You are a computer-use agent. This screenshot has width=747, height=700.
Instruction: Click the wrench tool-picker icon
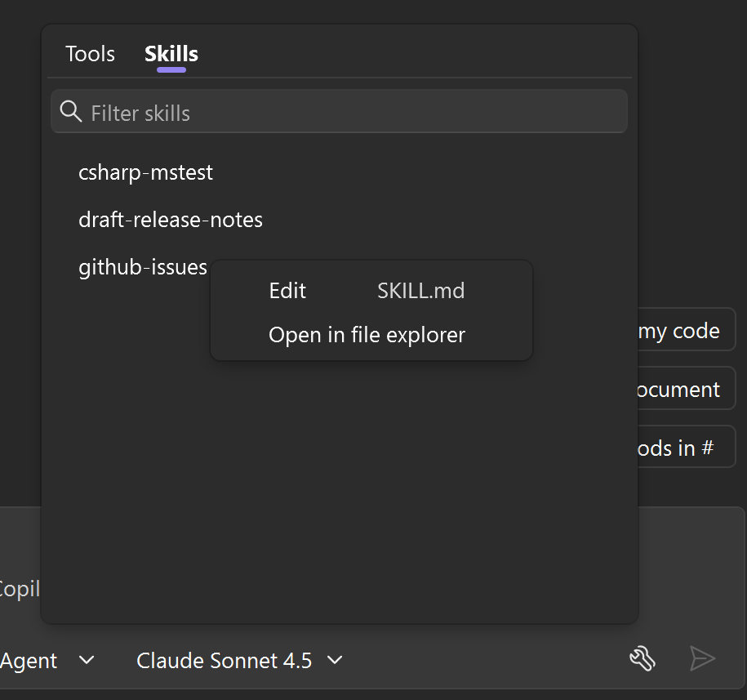[643, 658]
